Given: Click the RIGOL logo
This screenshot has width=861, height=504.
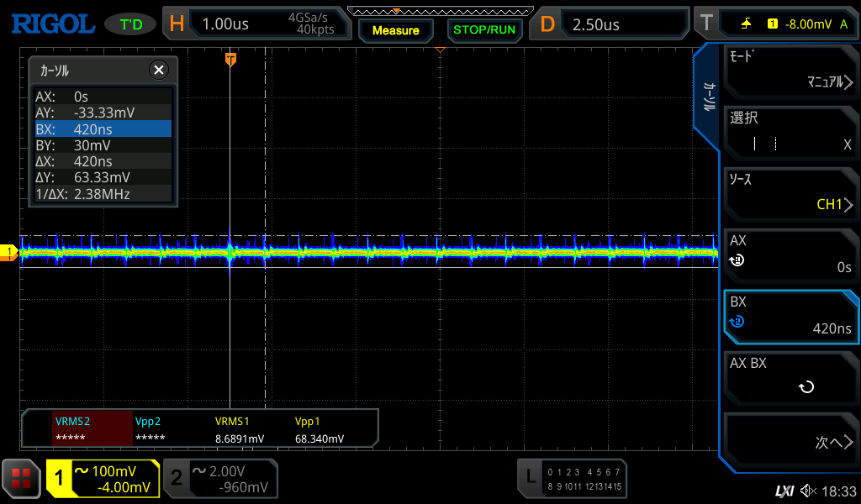Looking at the screenshot, I should [x=52, y=24].
